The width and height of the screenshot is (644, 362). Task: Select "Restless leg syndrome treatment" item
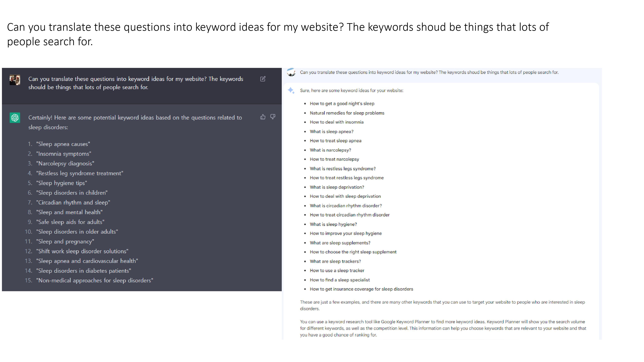[x=80, y=173]
